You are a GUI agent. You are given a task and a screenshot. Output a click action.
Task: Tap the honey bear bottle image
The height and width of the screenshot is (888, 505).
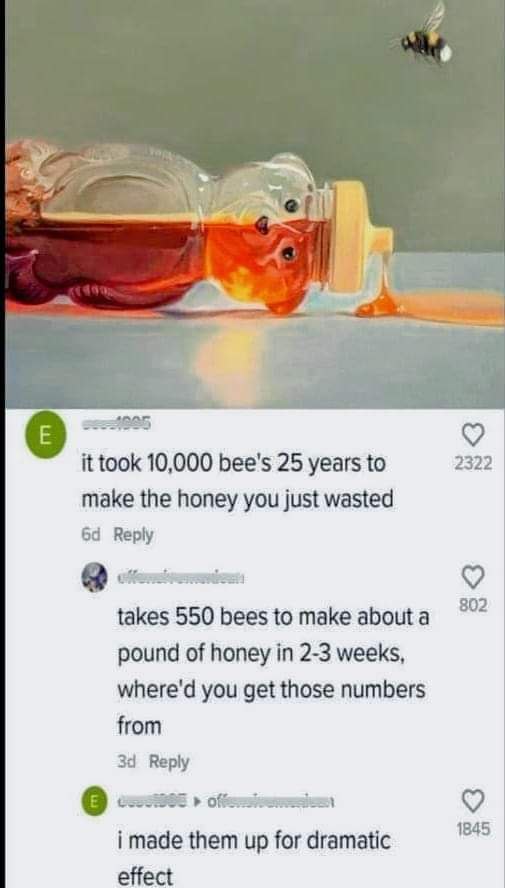point(198,231)
